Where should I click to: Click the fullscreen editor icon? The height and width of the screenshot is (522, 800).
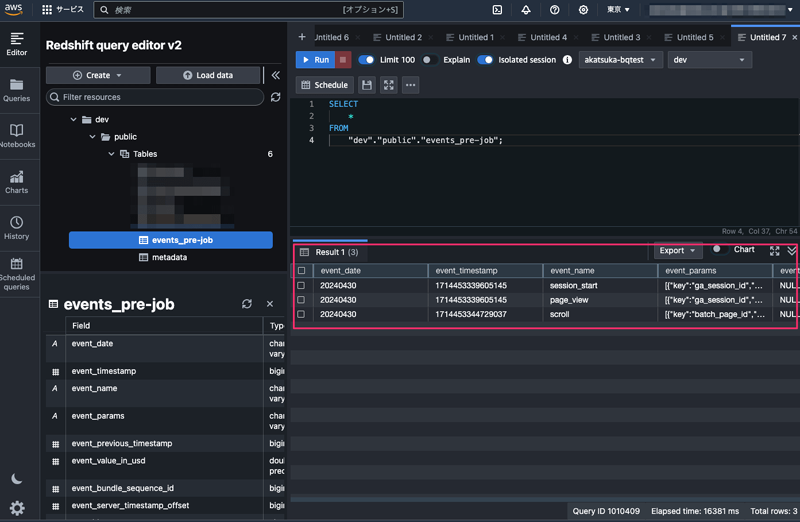click(389, 85)
